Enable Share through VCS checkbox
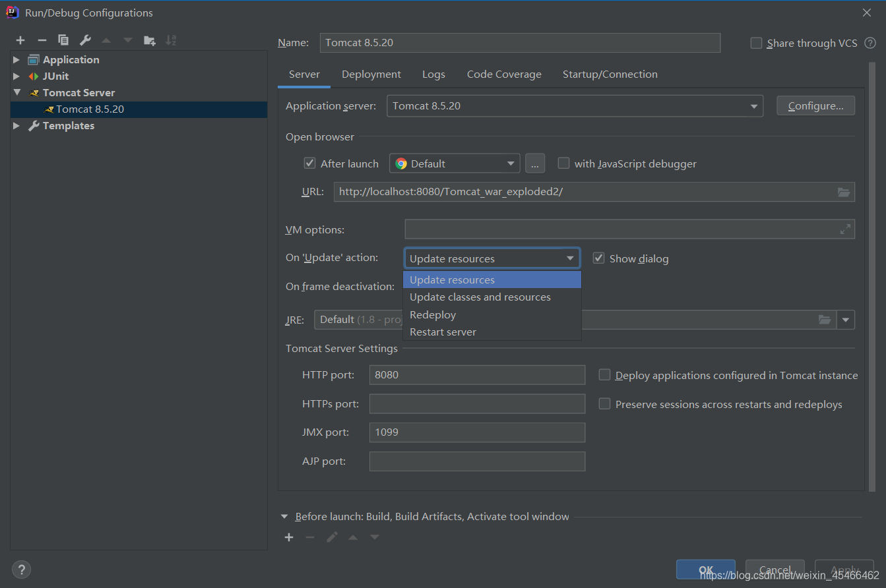Screen dimensions: 886x588 (x=756, y=43)
